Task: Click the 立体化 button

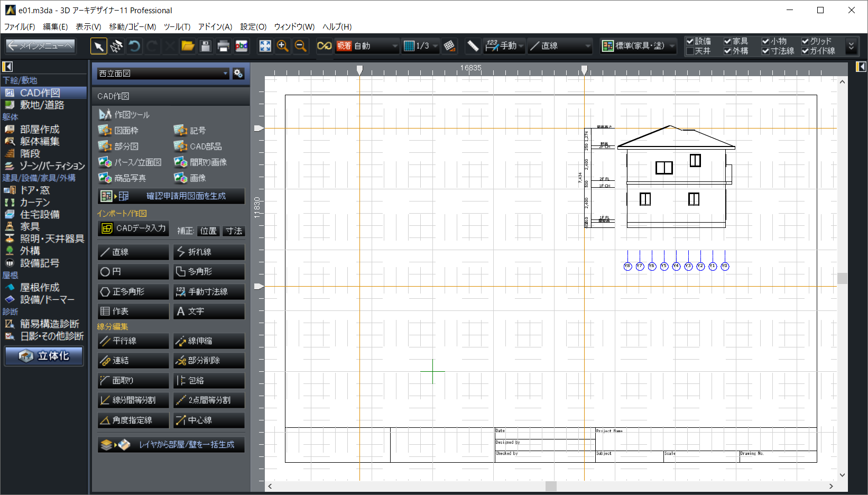Action: 44,356
